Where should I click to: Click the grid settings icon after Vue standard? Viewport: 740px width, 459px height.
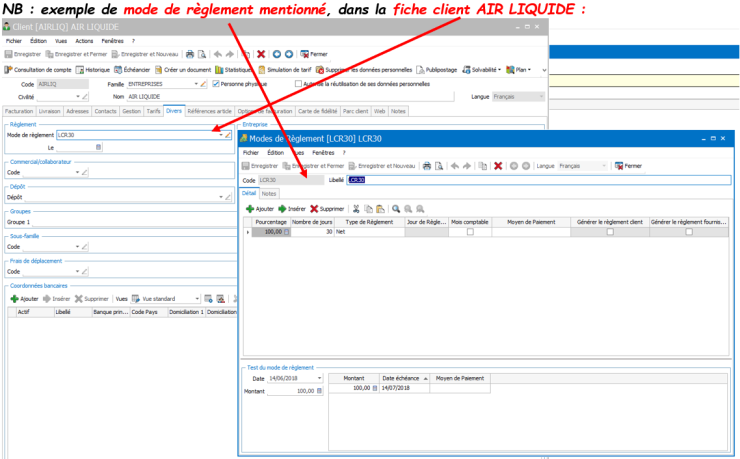coord(208,299)
